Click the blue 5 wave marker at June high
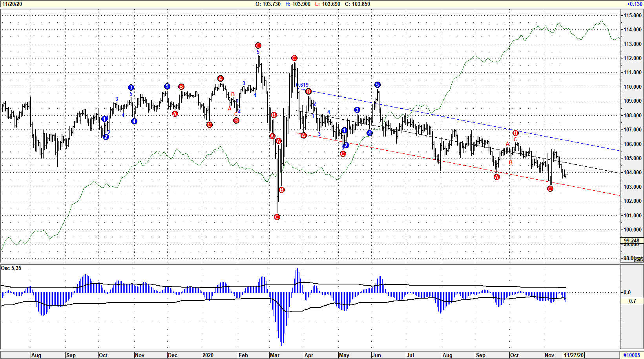This screenshot has width=644, height=359. pos(377,85)
